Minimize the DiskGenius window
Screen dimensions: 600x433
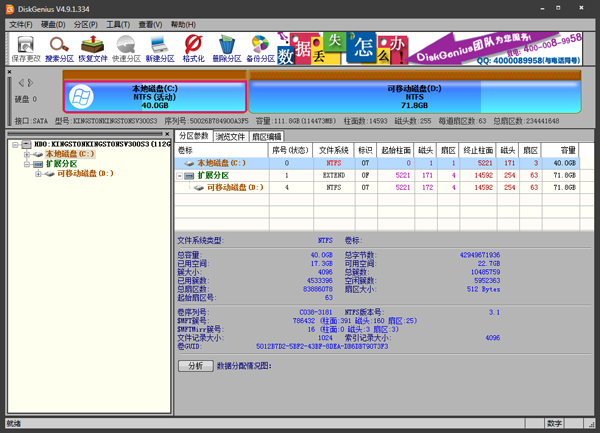[x=542, y=8]
